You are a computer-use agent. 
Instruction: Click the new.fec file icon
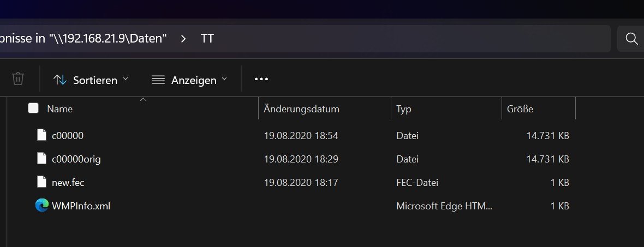pyautogui.click(x=41, y=182)
